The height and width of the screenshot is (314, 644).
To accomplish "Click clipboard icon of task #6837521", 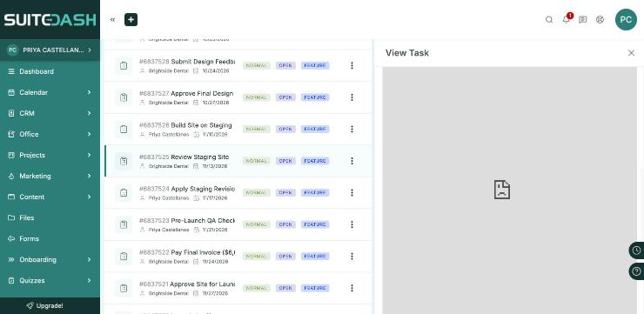I will (124, 288).
